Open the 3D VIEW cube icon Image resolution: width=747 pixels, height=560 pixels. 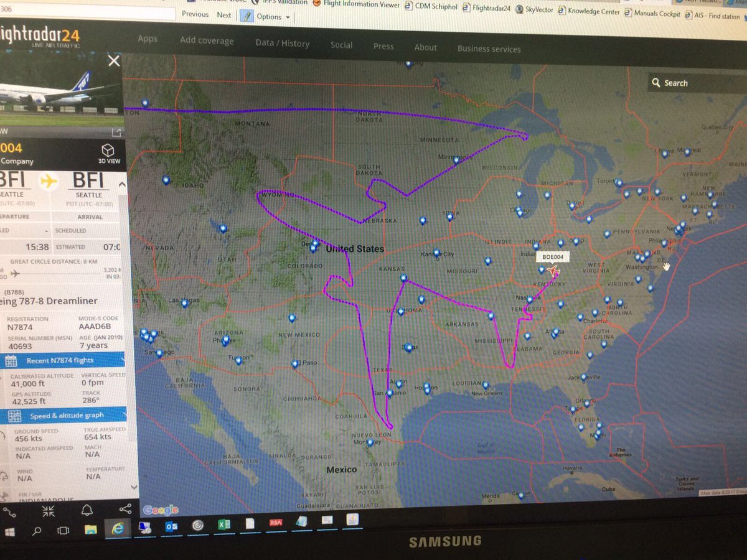(x=108, y=150)
